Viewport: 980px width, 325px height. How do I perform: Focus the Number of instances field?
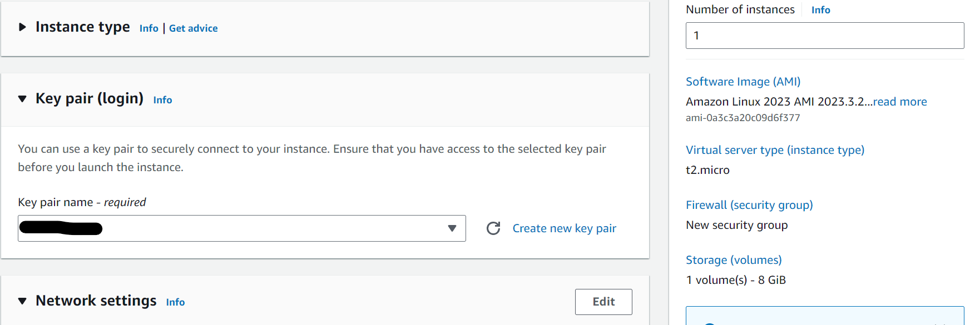tap(825, 36)
